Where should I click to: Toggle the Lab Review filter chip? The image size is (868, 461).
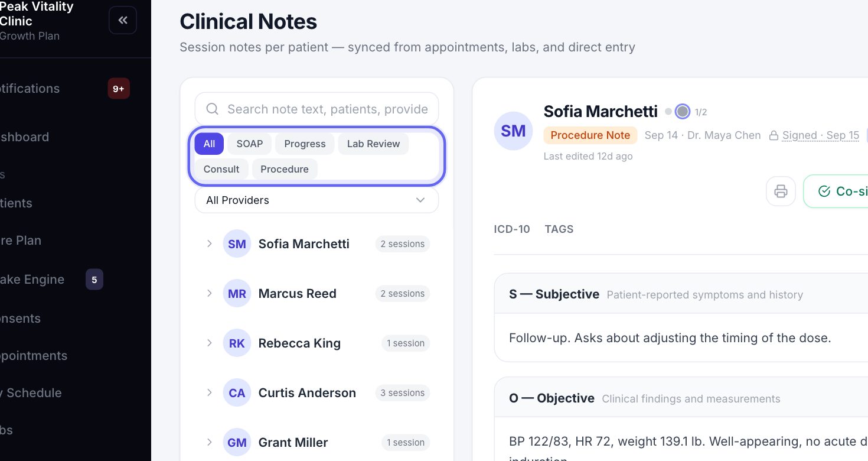coord(373,144)
